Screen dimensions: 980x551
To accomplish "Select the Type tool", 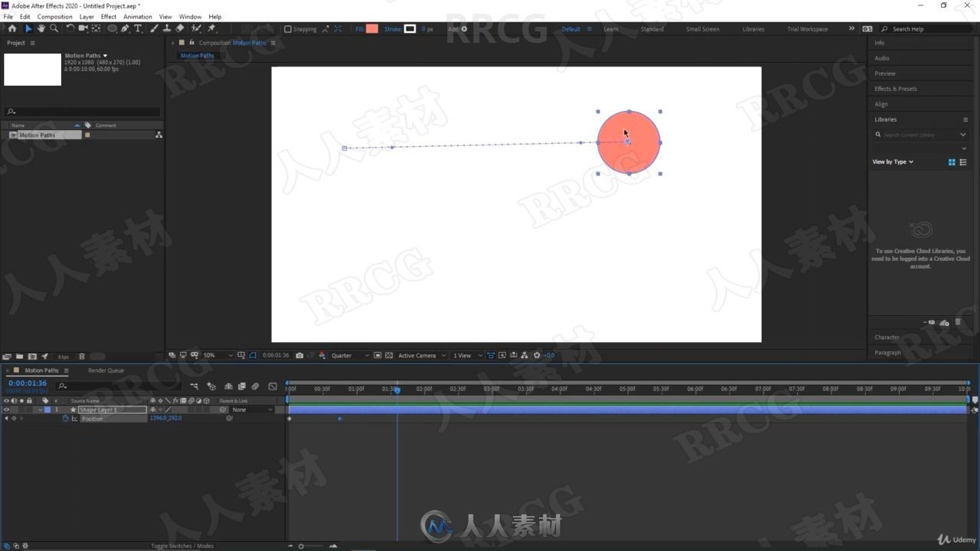I will coord(138,28).
